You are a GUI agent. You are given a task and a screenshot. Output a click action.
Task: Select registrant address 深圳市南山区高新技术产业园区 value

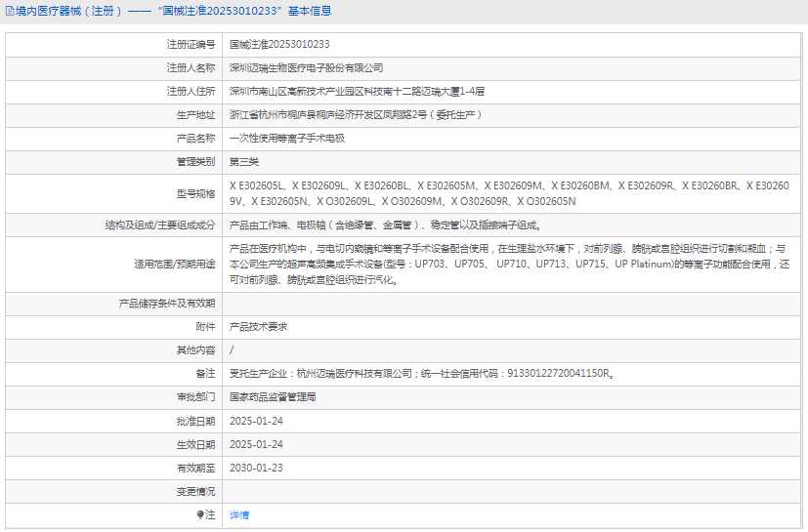[357, 92]
